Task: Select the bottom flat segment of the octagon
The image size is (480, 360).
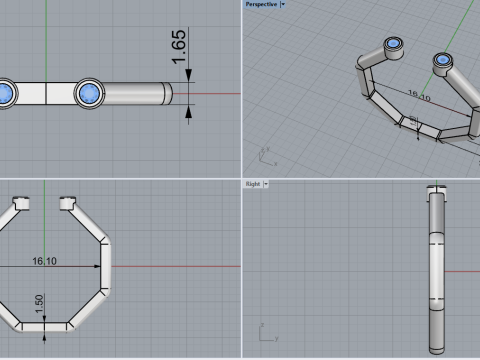Action: click(x=44, y=327)
